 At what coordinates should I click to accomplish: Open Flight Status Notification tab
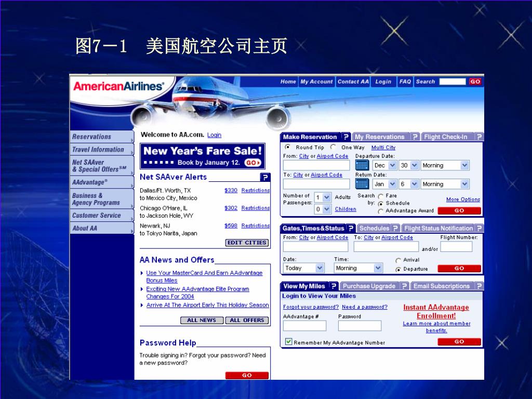point(438,228)
